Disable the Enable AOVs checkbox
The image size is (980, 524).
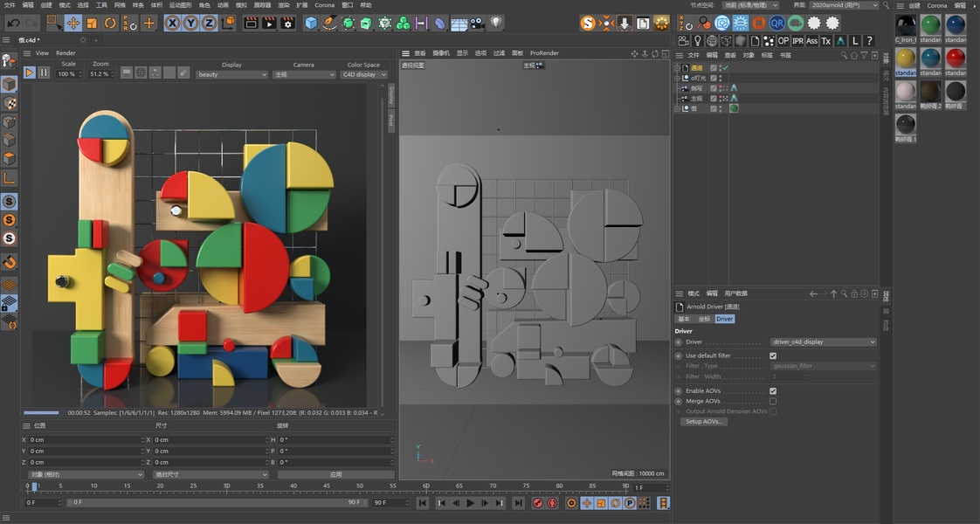click(x=773, y=390)
